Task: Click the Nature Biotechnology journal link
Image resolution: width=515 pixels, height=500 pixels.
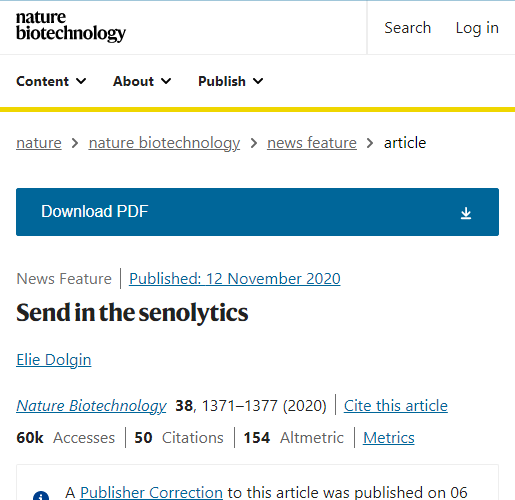Action: click(x=91, y=406)
